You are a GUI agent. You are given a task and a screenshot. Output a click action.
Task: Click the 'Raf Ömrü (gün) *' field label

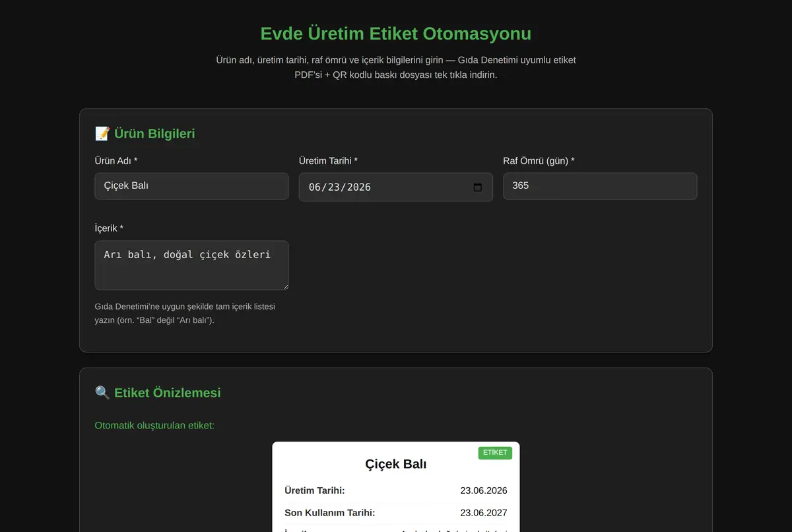(539, 161)
